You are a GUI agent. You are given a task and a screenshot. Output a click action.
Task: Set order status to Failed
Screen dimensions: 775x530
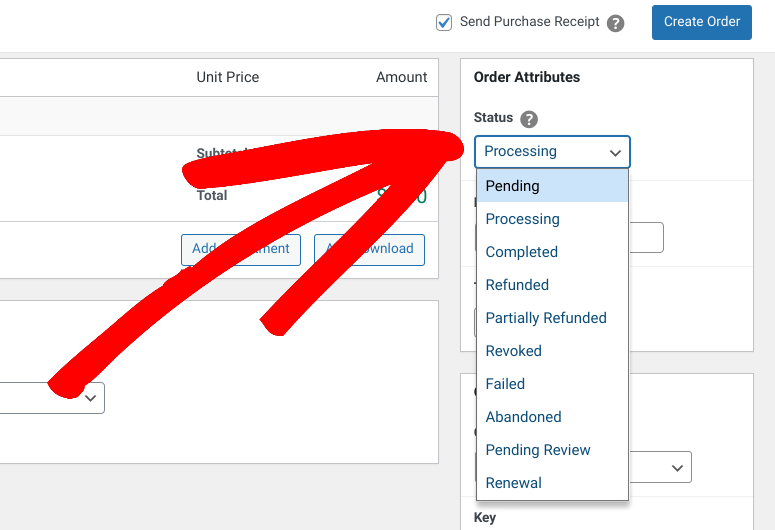pyautogui.click(x=552, y=384)
